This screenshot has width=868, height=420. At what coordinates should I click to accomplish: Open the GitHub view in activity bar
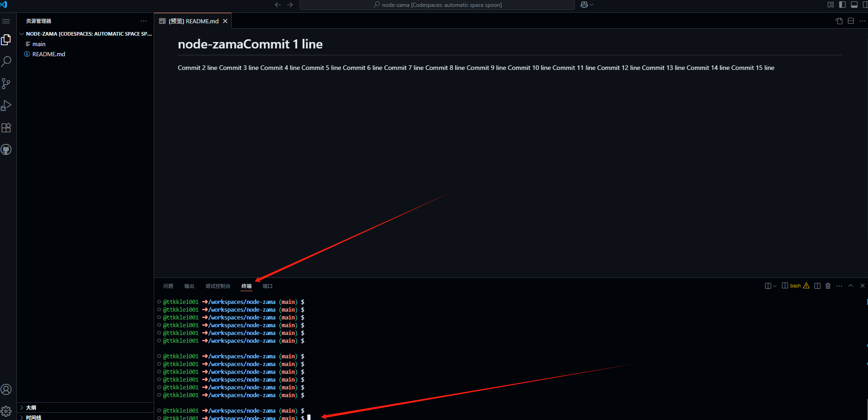coord(6,150)
